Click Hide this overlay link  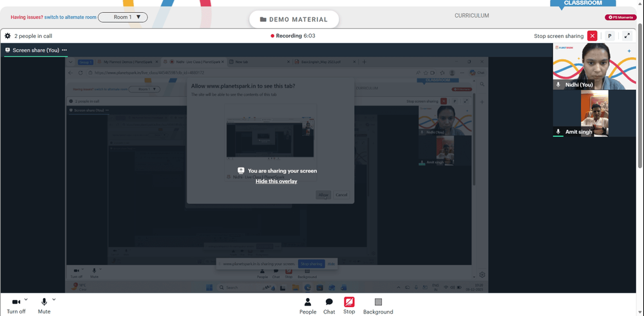click(x=276, y=181)
